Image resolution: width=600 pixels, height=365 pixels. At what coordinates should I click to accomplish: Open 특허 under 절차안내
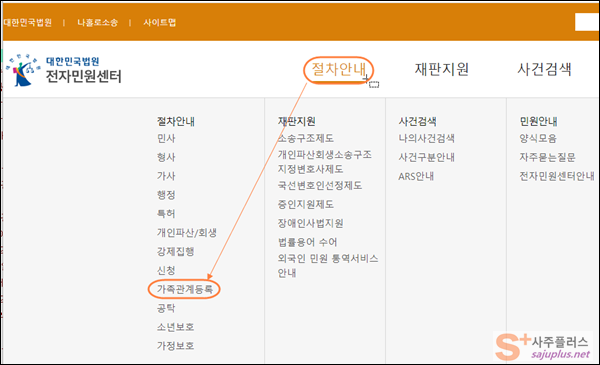[166, 213]
